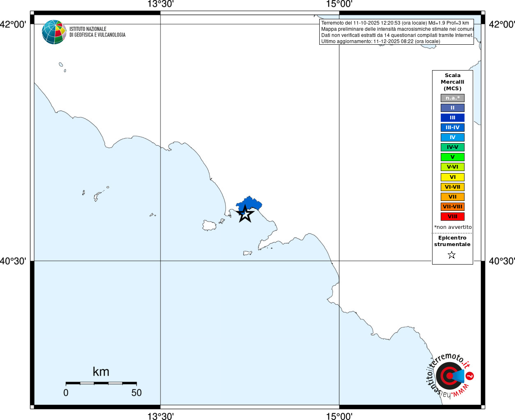The height and width of the screenshot is (420, 515).
Task: Click the IV intensity legend swatch
Action: pyautogui.click(x=453, y=137)
